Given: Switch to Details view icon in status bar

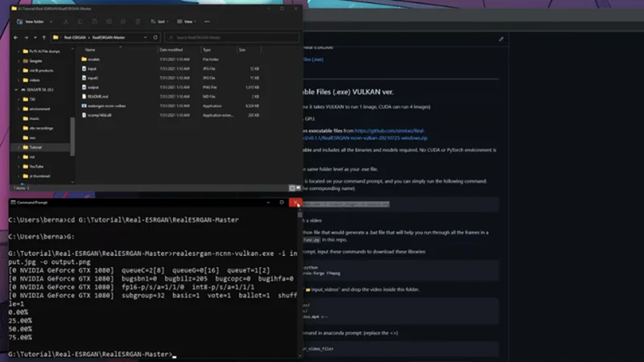Looking at the screenshot, I should pos(292,188).
